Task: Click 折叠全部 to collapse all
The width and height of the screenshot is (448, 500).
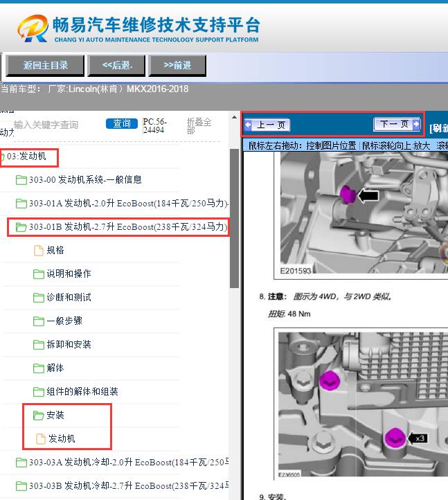Action: [x=199, y=126]
